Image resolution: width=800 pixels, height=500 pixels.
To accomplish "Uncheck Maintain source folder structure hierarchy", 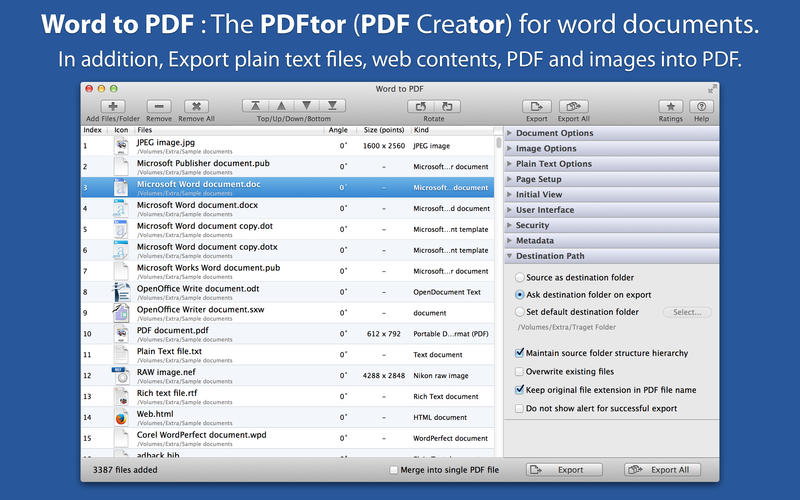I will tap(519, 353).
